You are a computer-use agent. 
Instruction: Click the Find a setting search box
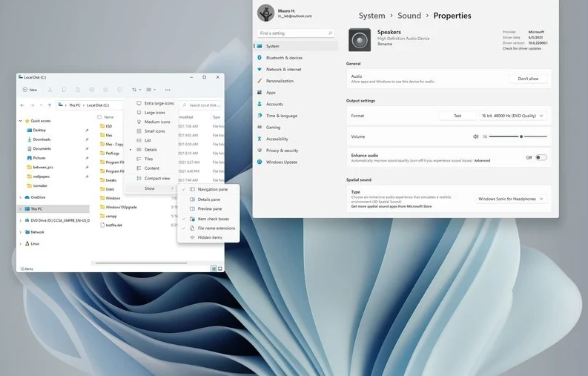(x=296, y=33)
